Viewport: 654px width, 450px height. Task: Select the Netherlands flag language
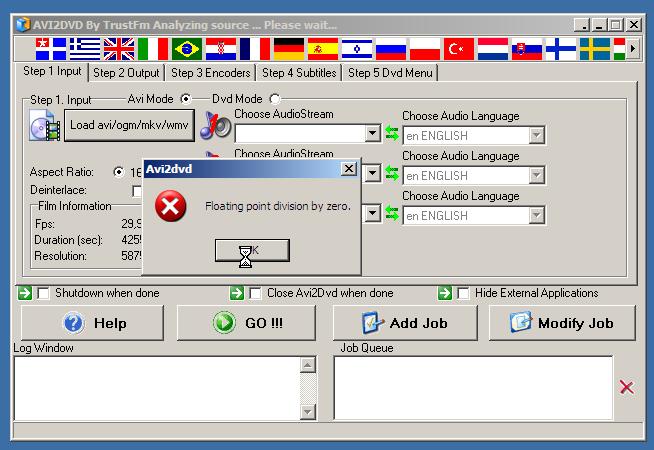(493, 49)
